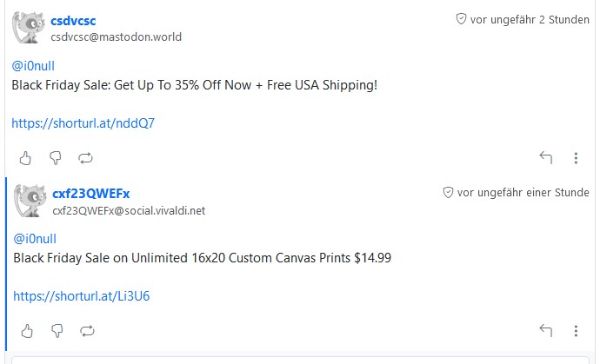Click the @i0null mention in first post
This screenshot has width=600, height=364.
pos(33,66)
